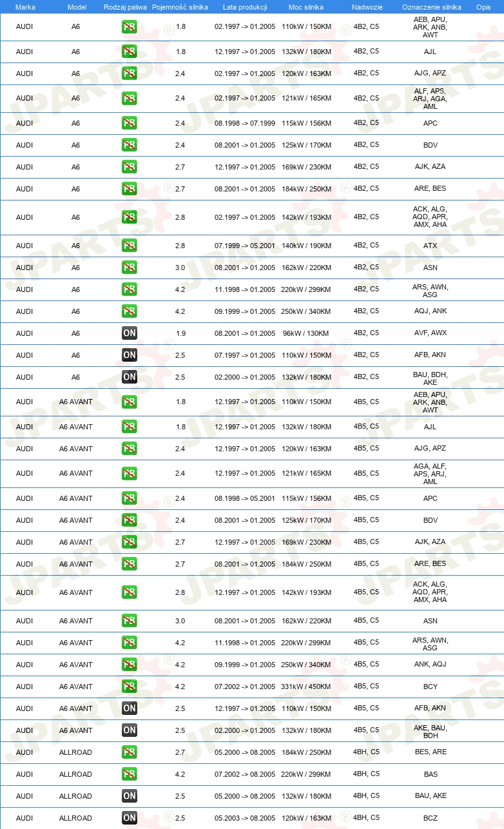Click petrol icon in A6 AVANT 2.4 APC row
Screen dimensions: 504x829
pyautogui.click(x=130, y=498)
